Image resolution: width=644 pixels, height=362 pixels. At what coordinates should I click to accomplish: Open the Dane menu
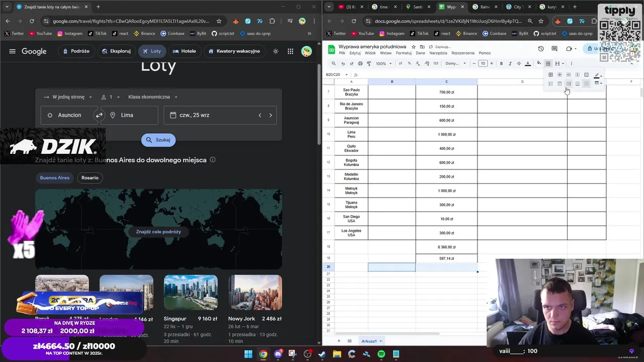421,53
